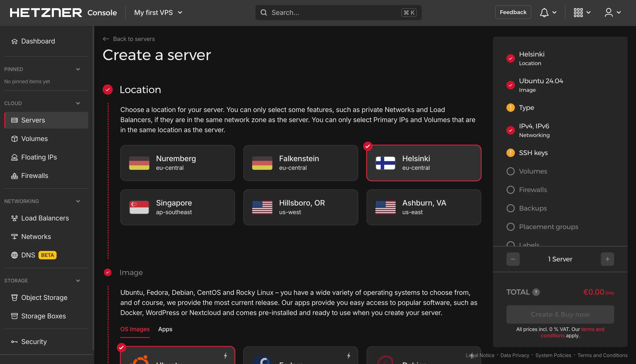Open Load Balancers from the Networking section
The height and width of the screenshot is (364, 636).
[x=45, y=218]
